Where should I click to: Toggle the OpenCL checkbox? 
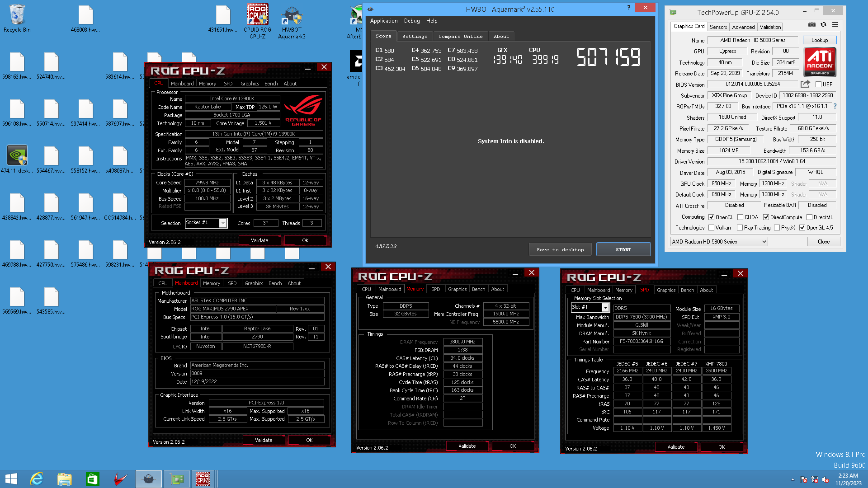(711, 217)
